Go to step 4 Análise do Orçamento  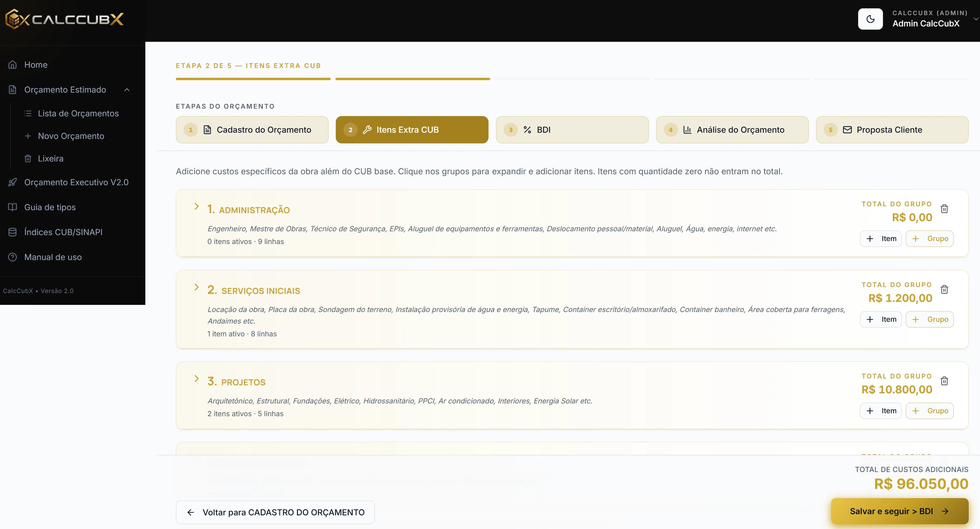732,130
